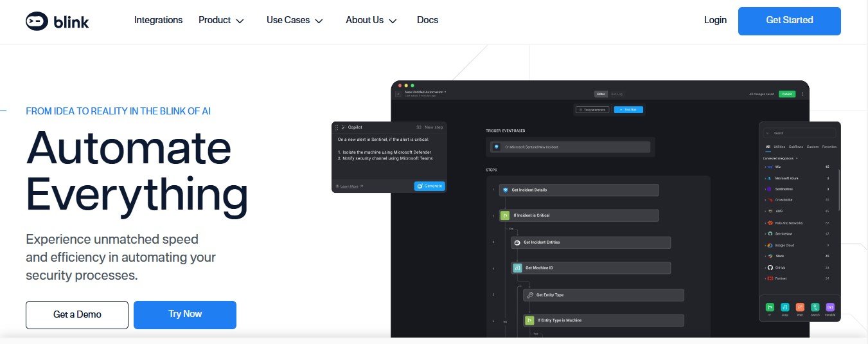This screenshot has height=344, width=868.
Task: Click the Get a Demo button
Action: (x=77, y=314)
